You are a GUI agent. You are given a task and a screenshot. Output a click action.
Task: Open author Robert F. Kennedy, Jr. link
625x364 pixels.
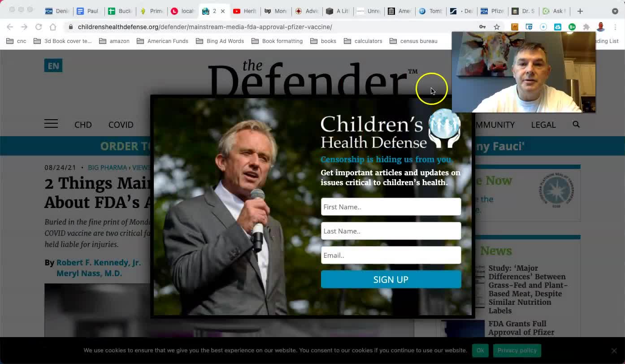(99, 263)
